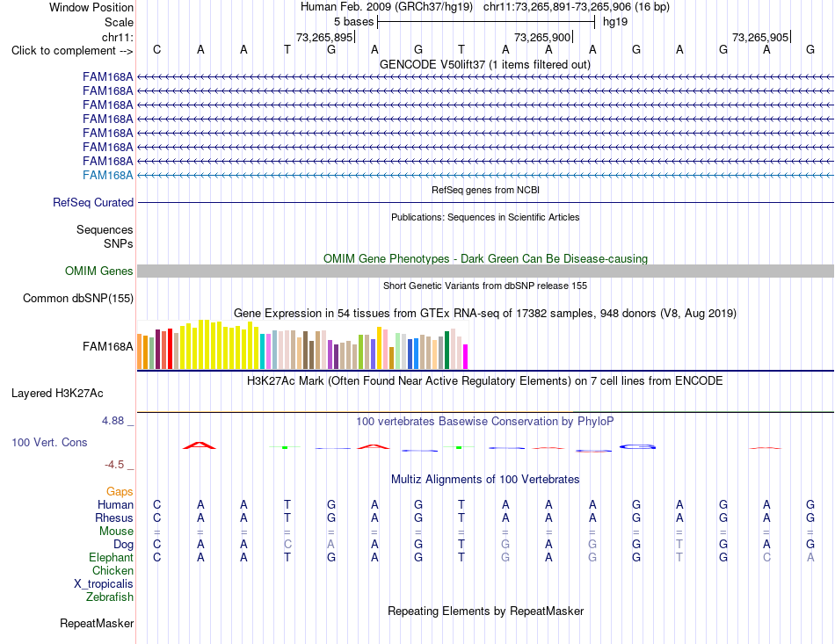Click the -4.5 lower PhyloP scale value
Screen dimensions: 835x644
click(x=114, y=465)
